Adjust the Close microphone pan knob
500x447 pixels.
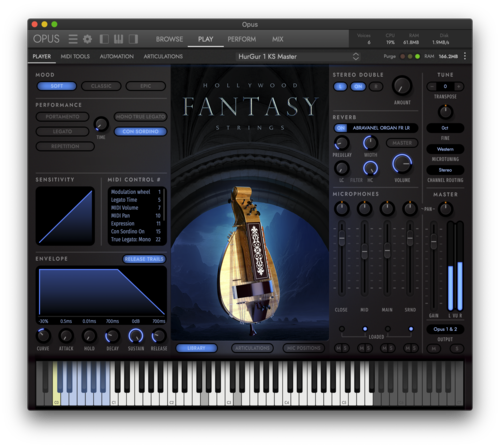click(x=342, y=209)
